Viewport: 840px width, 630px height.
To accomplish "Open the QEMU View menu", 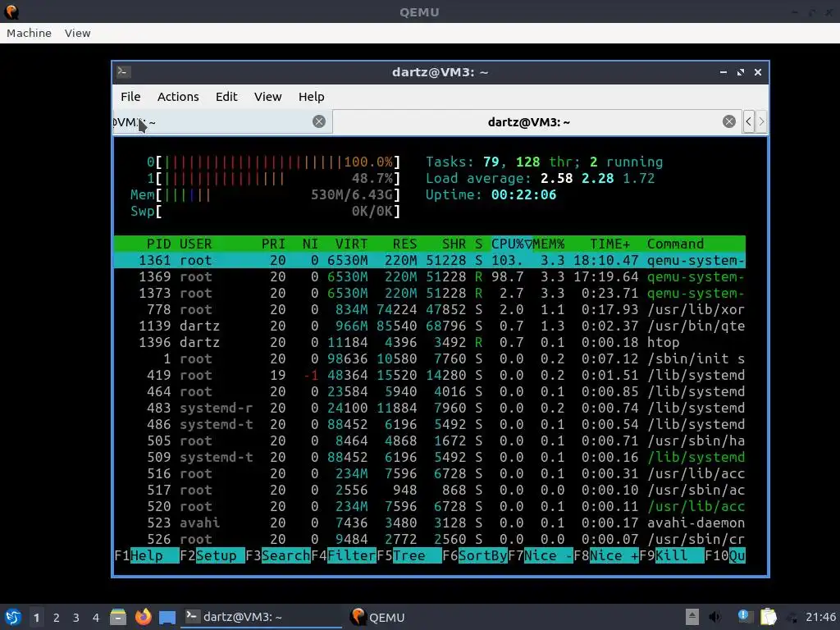I will click(x=78, y=33).
